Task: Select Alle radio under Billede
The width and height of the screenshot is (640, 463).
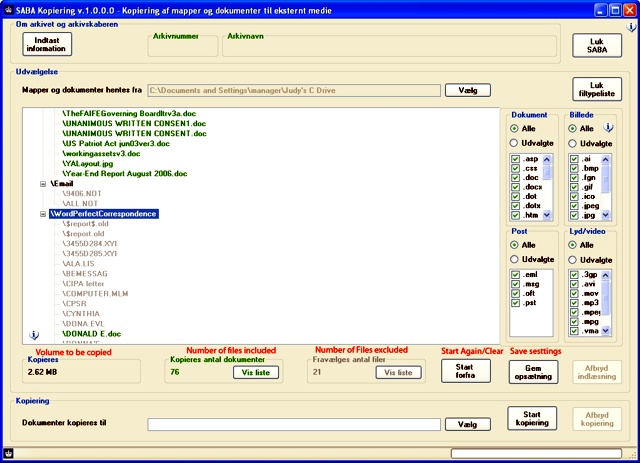Action: click(573, 129)
